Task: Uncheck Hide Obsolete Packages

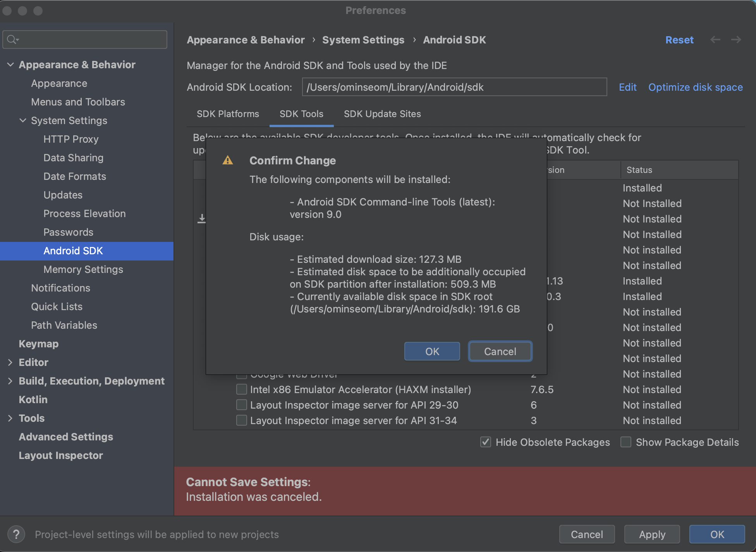Action: [485, 442]
